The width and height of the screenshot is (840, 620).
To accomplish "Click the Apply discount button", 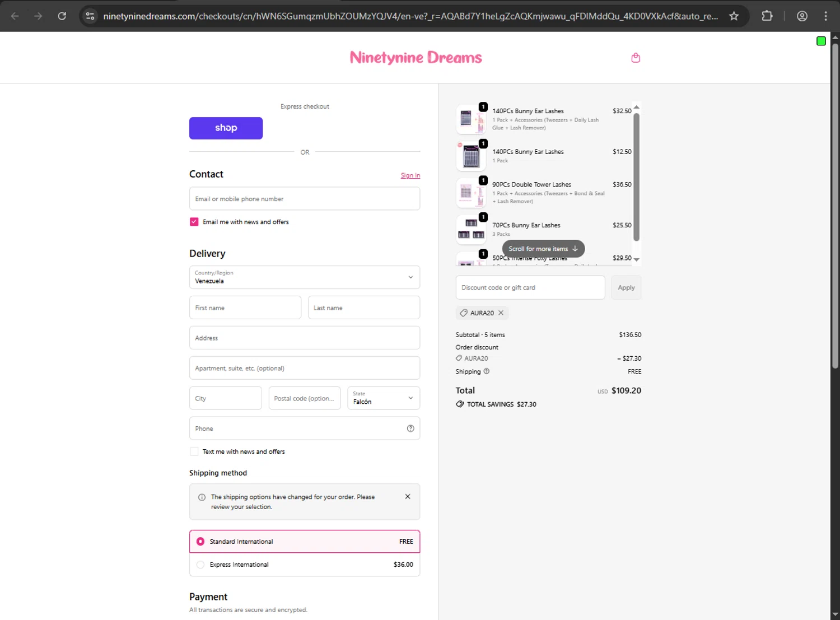I will tap(626, 288).
